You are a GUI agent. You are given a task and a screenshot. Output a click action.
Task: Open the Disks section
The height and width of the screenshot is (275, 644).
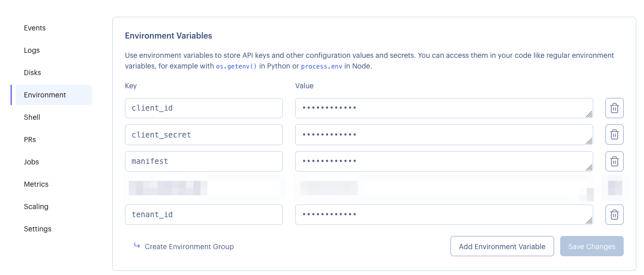pyautogui.click(x=33, y=73)
